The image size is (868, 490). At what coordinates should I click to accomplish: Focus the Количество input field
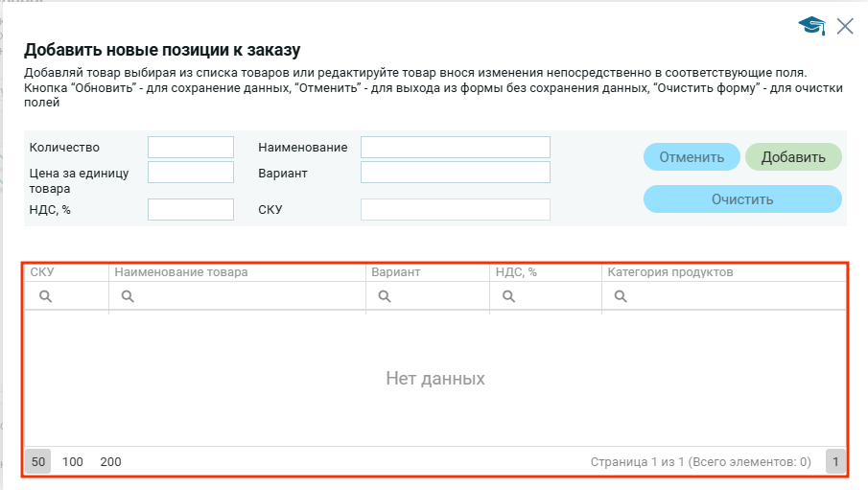(191, 147)
